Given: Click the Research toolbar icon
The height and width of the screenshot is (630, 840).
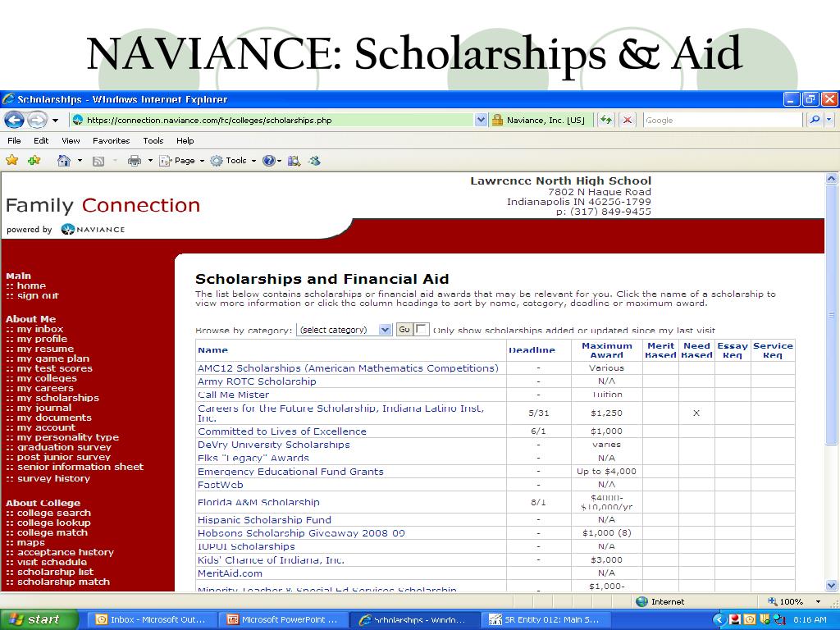Looking at the screenshot, I should pos(294,160).
